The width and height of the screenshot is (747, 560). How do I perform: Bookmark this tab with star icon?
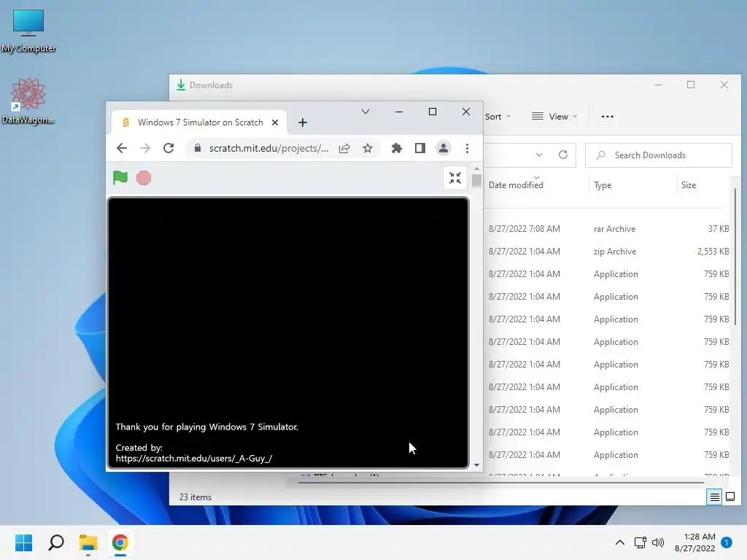coord(368,148)
